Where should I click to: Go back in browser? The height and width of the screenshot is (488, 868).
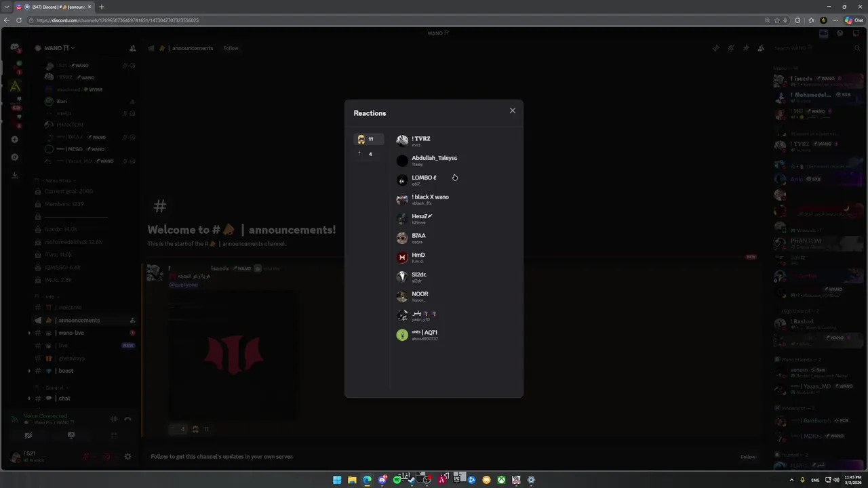(7, 20)
